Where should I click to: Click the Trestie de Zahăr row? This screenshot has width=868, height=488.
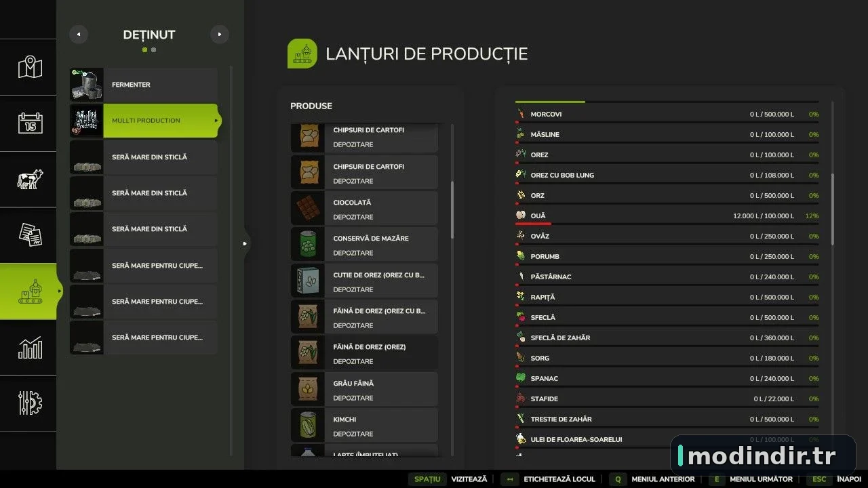point(667,419)
